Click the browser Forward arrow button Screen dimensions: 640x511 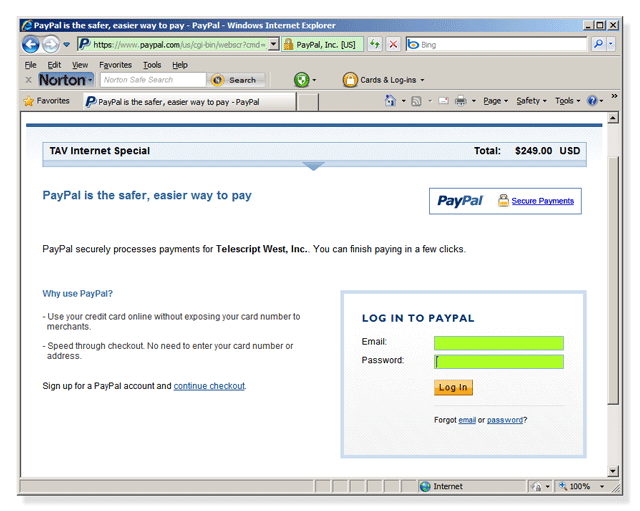51,44
